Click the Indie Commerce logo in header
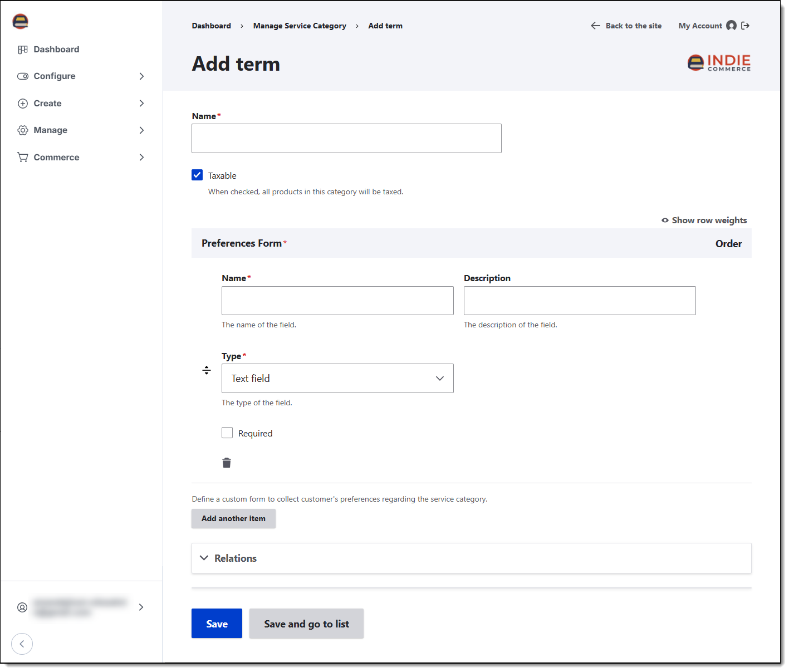The height and width of the screenshot is (672, 789). [719, 63]
